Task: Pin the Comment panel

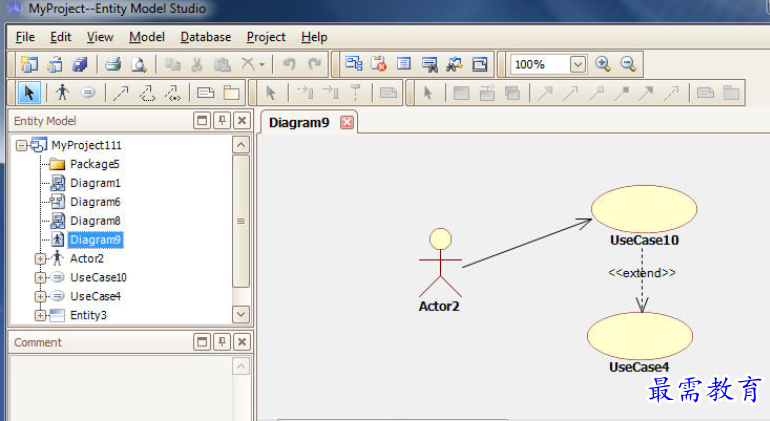Action: (222, 342)
